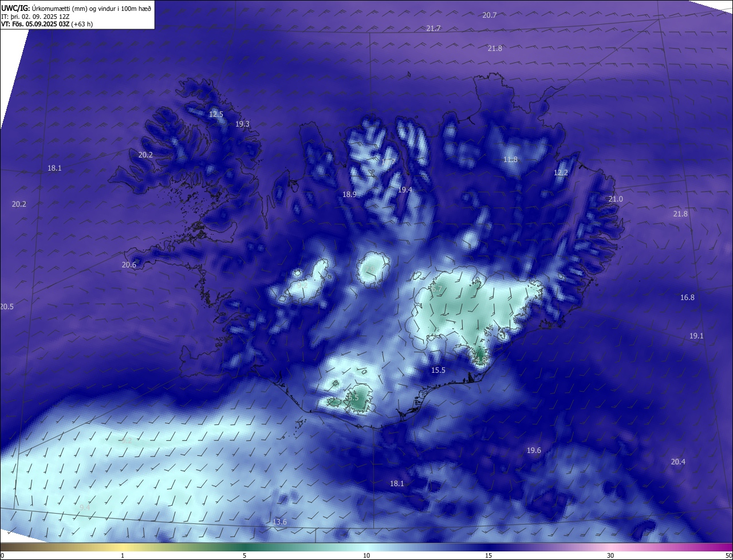This screenshot has height=560, width=733.
Task: Click the 21.0 wind value label
Action: (x=616, y=199)
